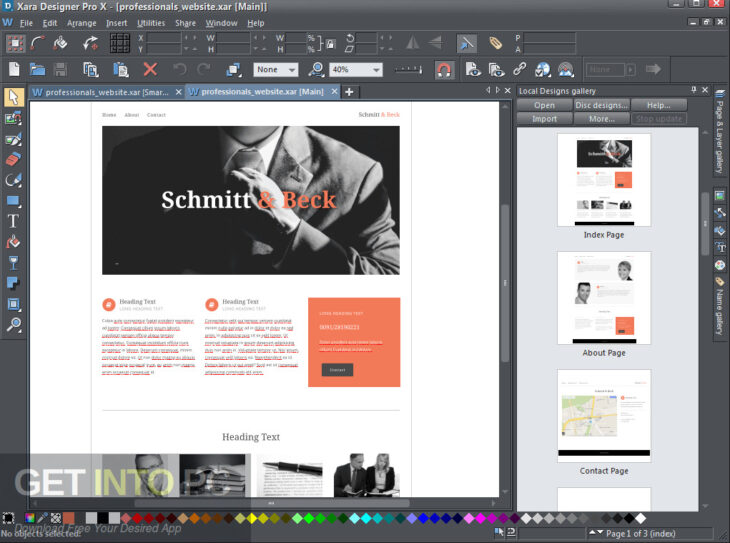Open the Name gallery side tab
Viewport: 730px width, 543px height.
(720, 306)
